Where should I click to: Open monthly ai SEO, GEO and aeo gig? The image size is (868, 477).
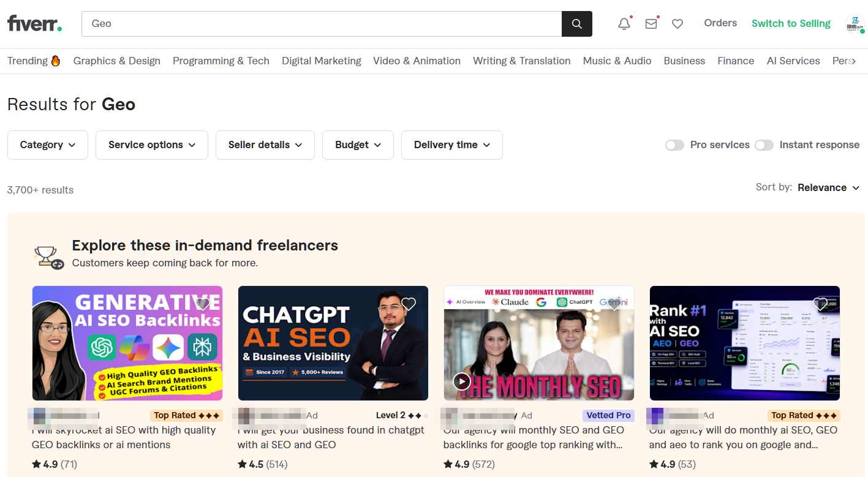(x=743, y=437)
